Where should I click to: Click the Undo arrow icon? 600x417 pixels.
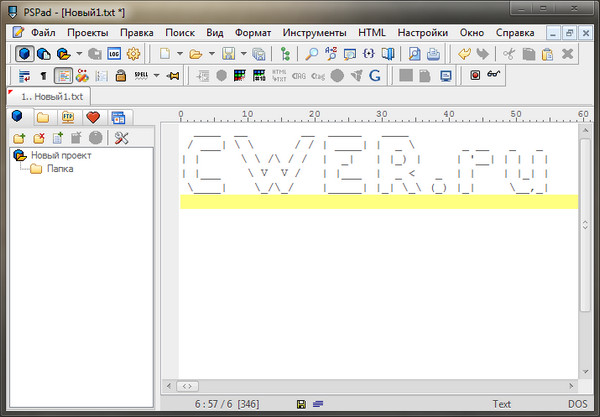coord(465,53)
